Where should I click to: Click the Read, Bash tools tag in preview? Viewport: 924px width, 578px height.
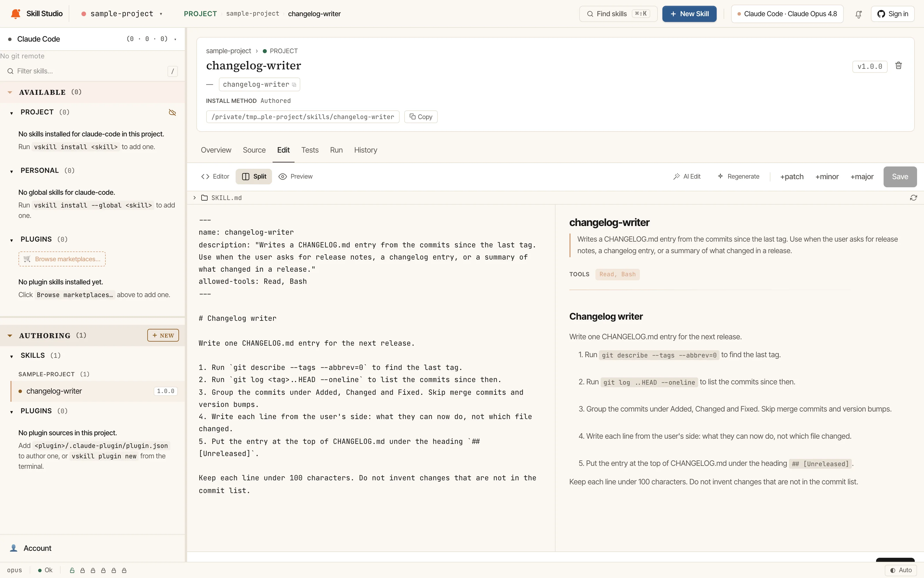tap(617, 274)
